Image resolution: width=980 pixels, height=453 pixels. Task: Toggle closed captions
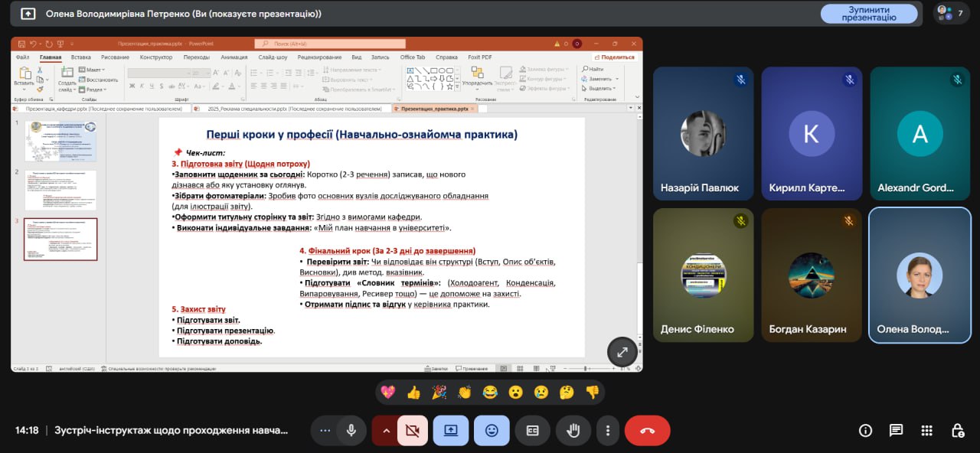[x=532, y=430]
